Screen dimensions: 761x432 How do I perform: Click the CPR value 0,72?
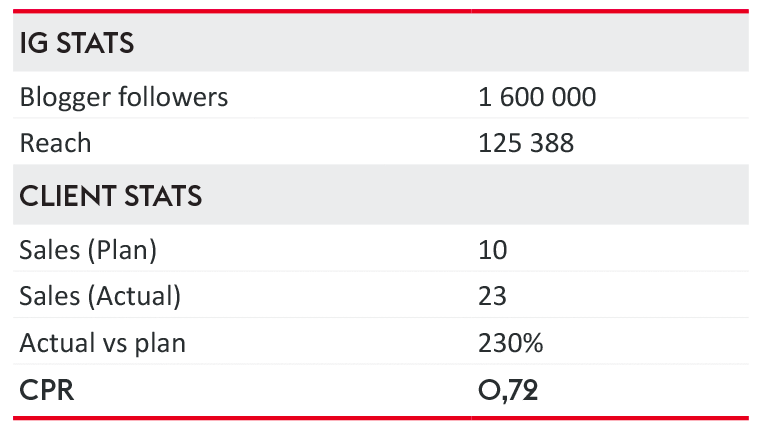point(508,390)
